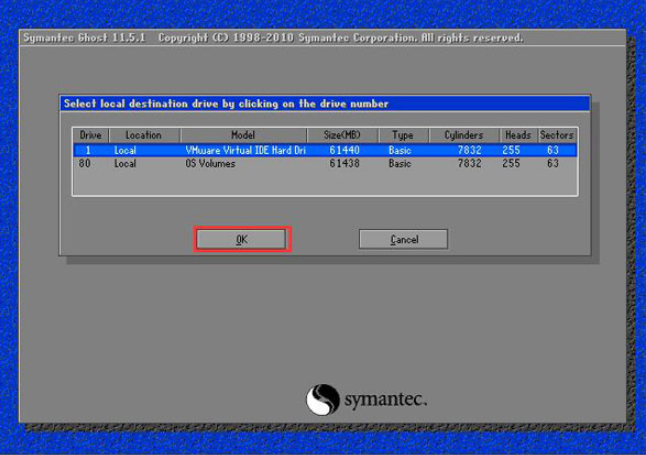Viewport: 646px width, 455px height.
Task: Click Local location in drive 80 row
Action: [125, 163]
